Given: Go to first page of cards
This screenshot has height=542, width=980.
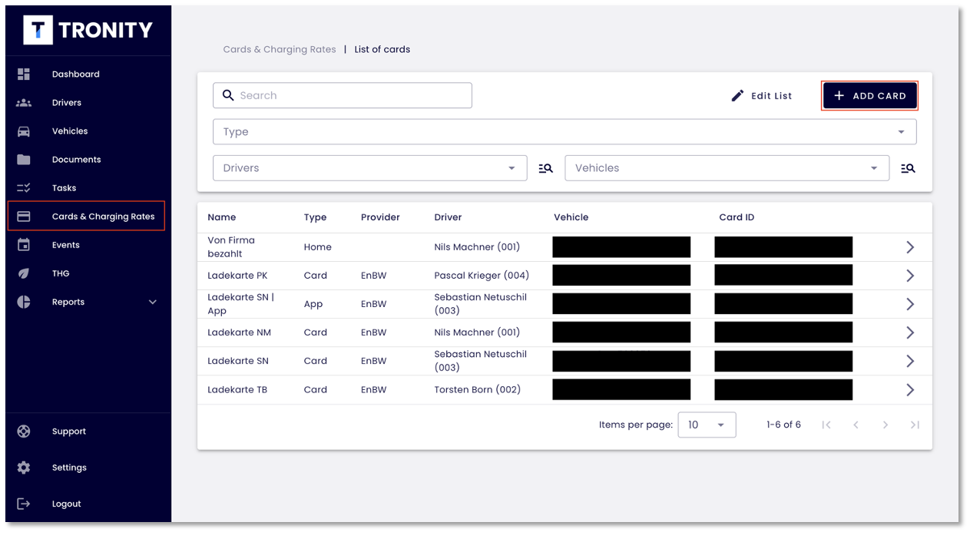Looking at the screenshot, I should pyautogui.click(x=826, y=425).
